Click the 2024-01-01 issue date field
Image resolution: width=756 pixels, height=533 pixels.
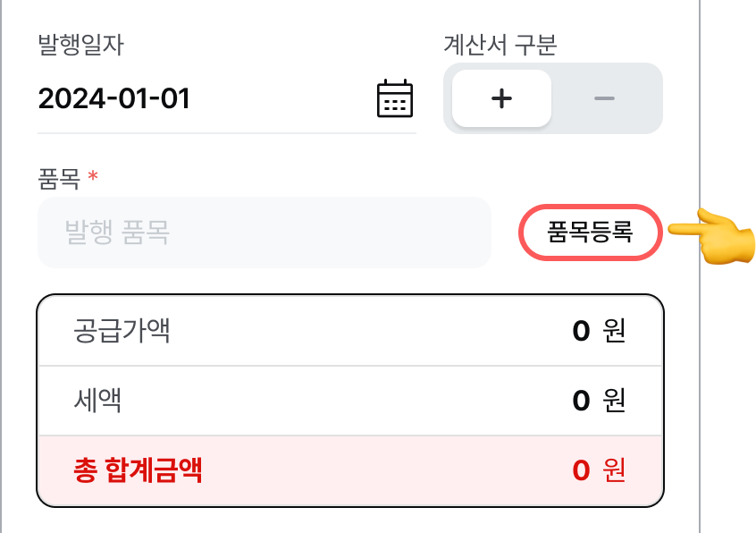[x=227, y=98]
